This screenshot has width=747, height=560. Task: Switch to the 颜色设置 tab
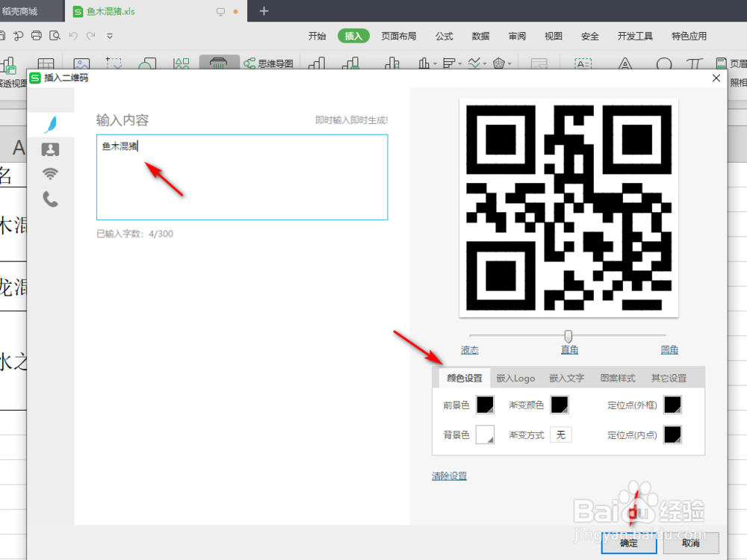[x=465, y=378]
